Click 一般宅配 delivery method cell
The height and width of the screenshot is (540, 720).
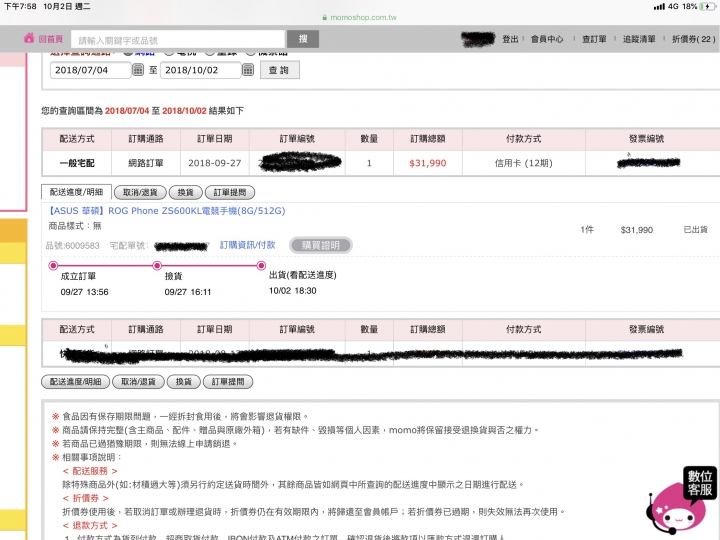[77, 163]
